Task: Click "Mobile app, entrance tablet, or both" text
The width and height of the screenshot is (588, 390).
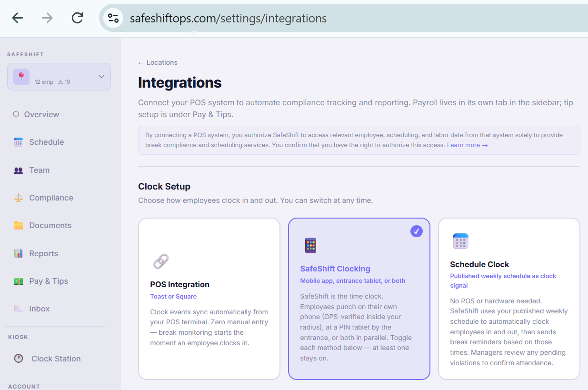Action: point(353,280)
